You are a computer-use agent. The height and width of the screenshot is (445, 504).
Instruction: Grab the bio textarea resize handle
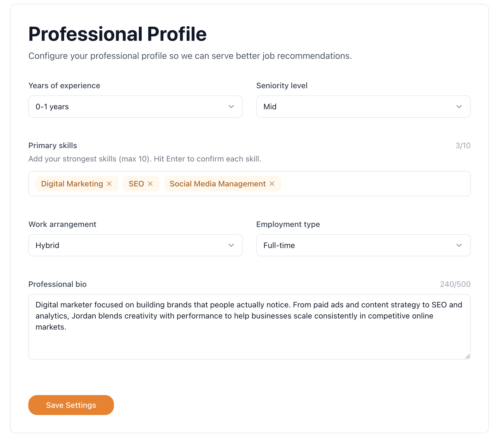click(468, 356)
